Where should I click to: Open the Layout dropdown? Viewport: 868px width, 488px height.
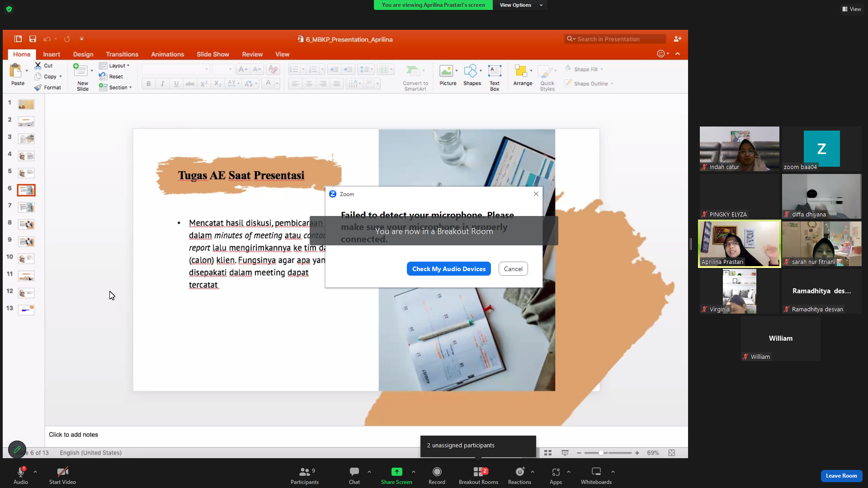point(115,66)
